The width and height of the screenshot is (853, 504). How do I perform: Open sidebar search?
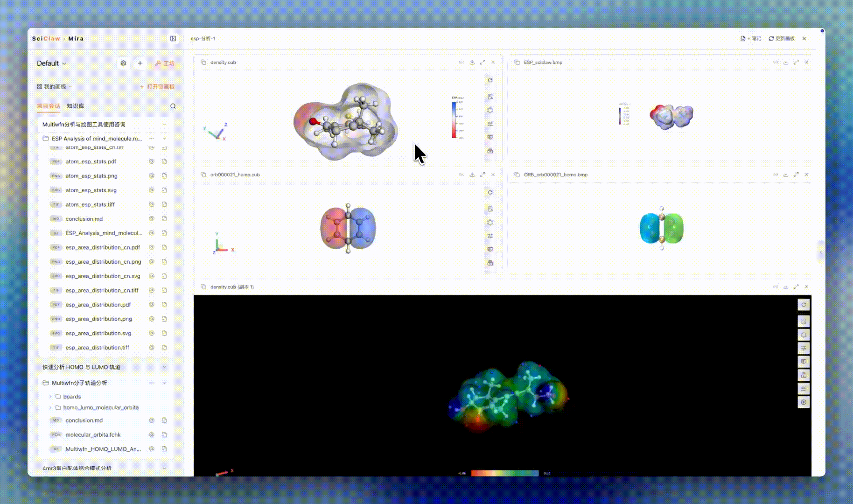(173, 106)
